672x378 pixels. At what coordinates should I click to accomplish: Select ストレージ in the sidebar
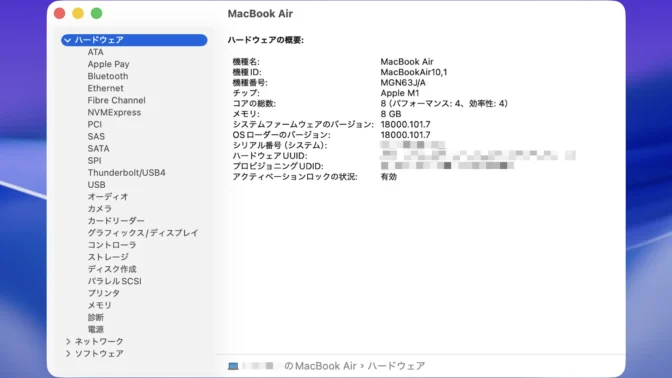point(108,257)
